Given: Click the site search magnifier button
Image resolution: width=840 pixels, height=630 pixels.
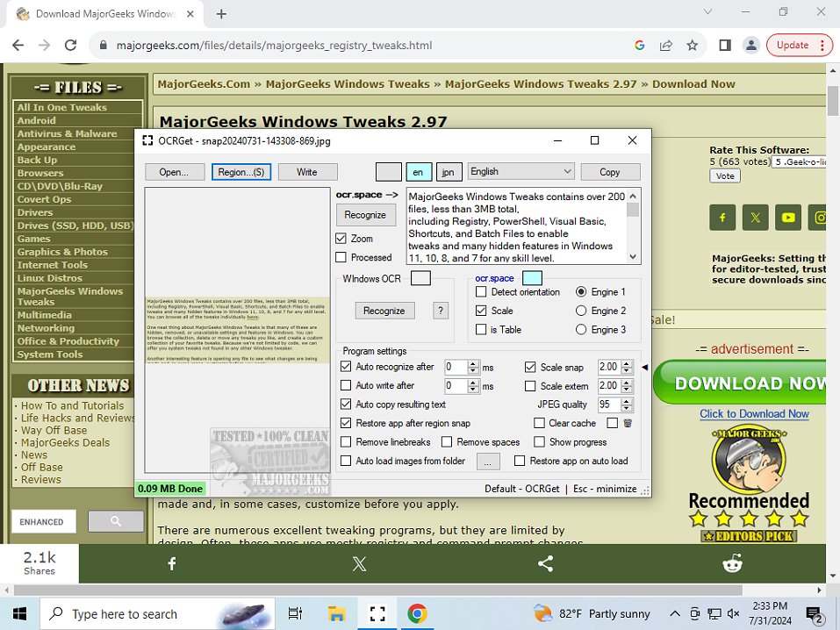Looking at the screenshot, I should tap(116, 521).
